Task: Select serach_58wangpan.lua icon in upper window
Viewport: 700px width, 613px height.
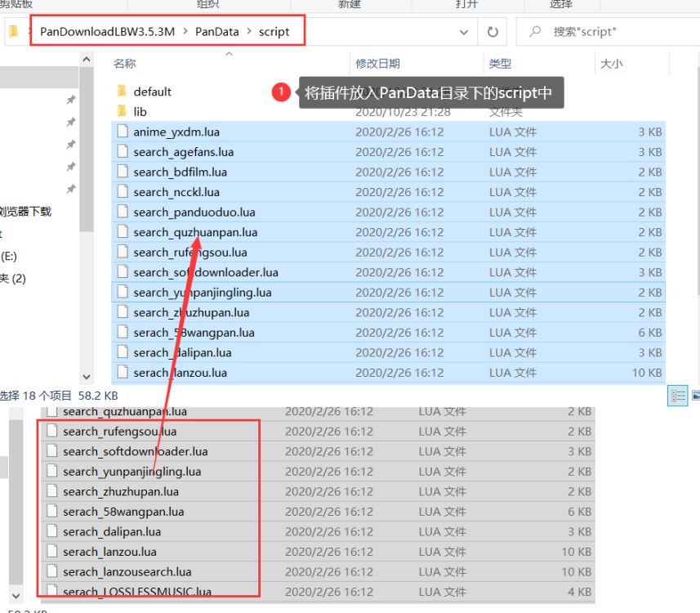Action: coord(123,333)
